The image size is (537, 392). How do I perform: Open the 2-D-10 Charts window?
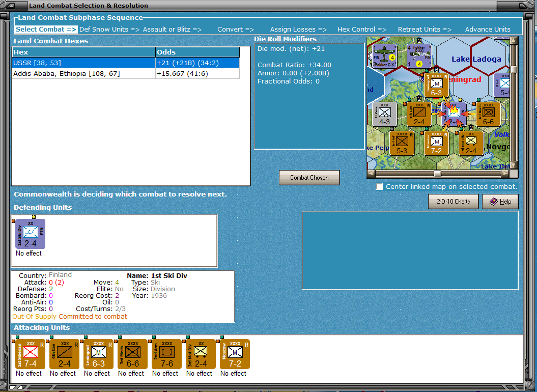pyautogui.click(x=453, y=201)
